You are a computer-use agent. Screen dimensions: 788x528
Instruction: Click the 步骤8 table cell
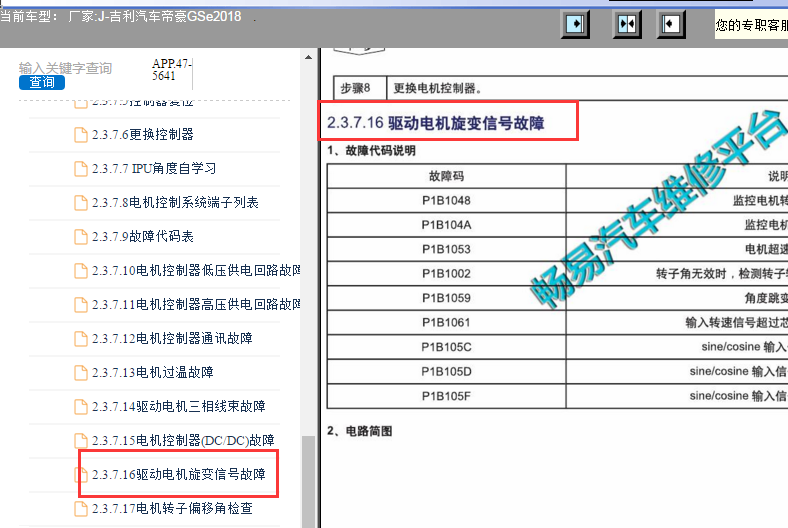[x=360, y=88]
